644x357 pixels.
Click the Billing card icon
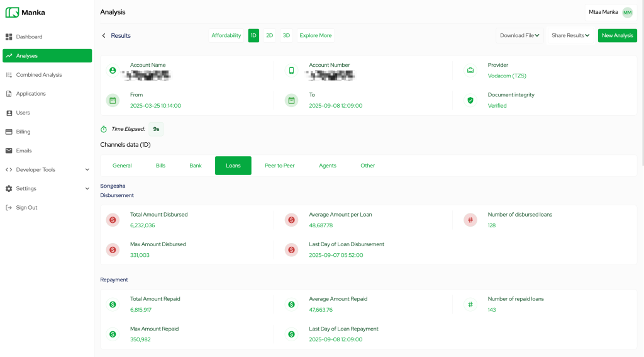(x=9, y=132)
